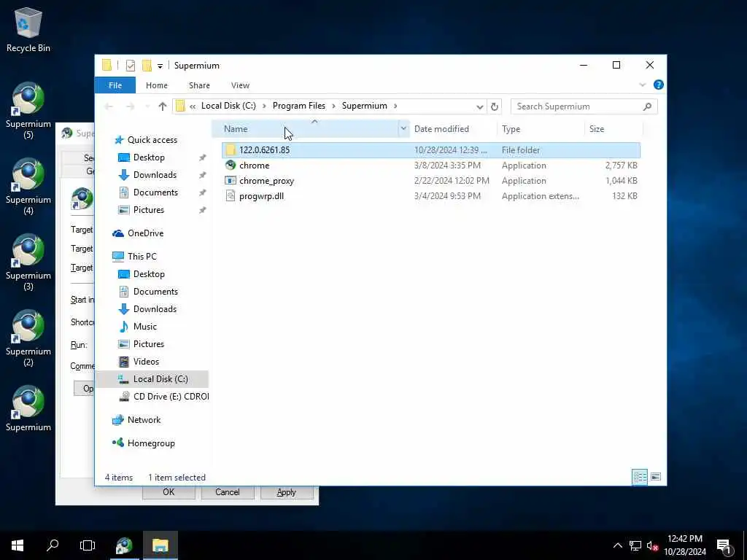
Task: Select This PC in navigation pane
Action: [142, 257]
